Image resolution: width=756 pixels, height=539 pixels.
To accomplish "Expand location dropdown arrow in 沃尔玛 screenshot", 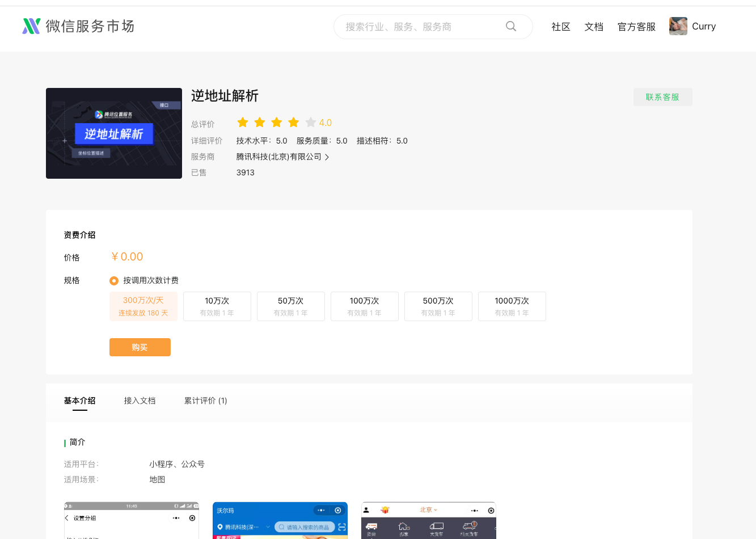I will [x=268, y=527].
